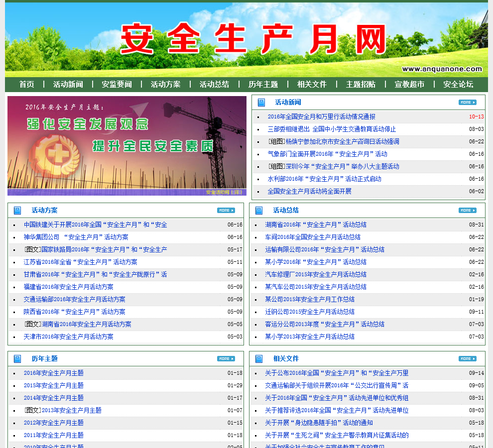Image resolution: width=493 pixels, height=448 pixels.
Task: Open 水利部2016年安全生产月活动正式启动 link
Action: click(325, 179)
